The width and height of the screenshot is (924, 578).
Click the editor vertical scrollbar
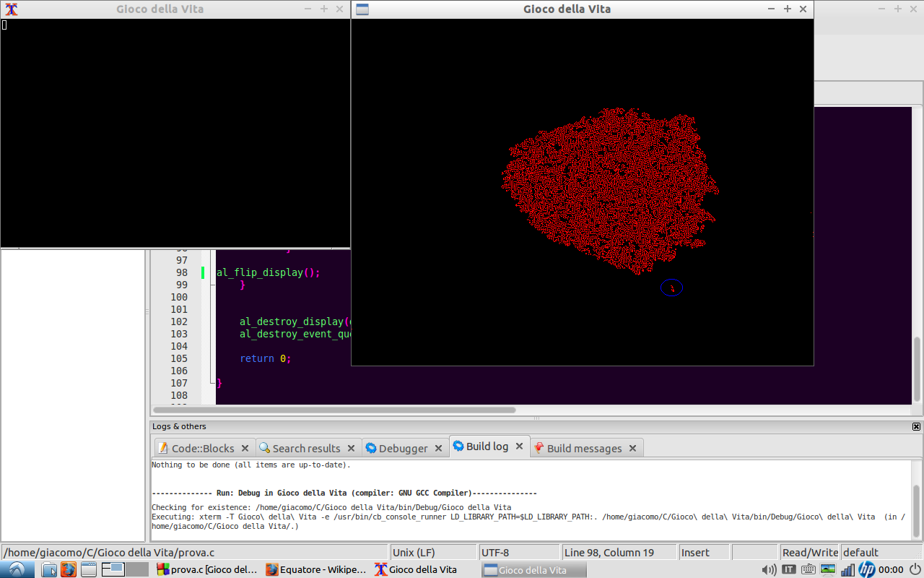(x=917, y=254)
